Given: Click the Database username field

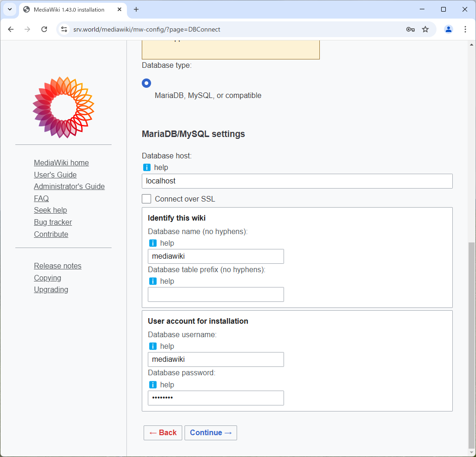Looking at the screenshot, I should click(x=216, y=359).
